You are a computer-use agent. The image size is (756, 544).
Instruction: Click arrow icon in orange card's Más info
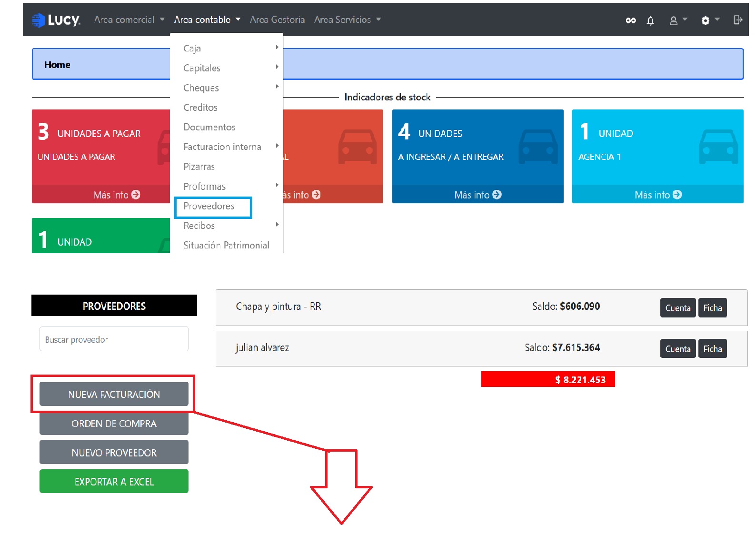click(316, 195)
